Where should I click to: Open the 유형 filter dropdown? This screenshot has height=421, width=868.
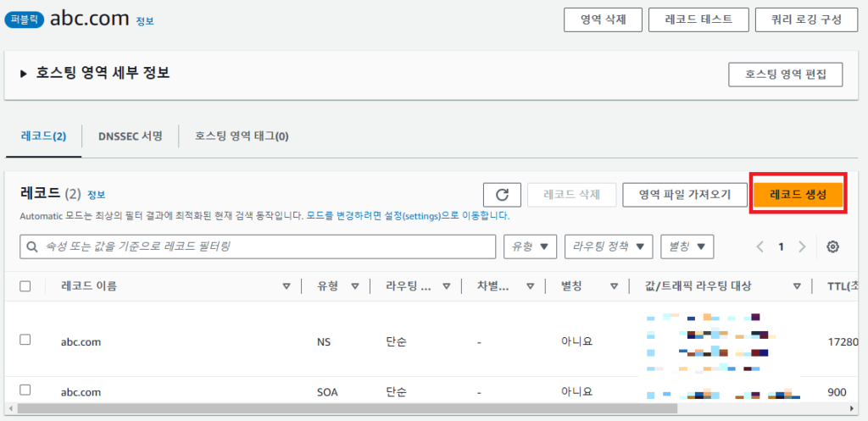530,247
